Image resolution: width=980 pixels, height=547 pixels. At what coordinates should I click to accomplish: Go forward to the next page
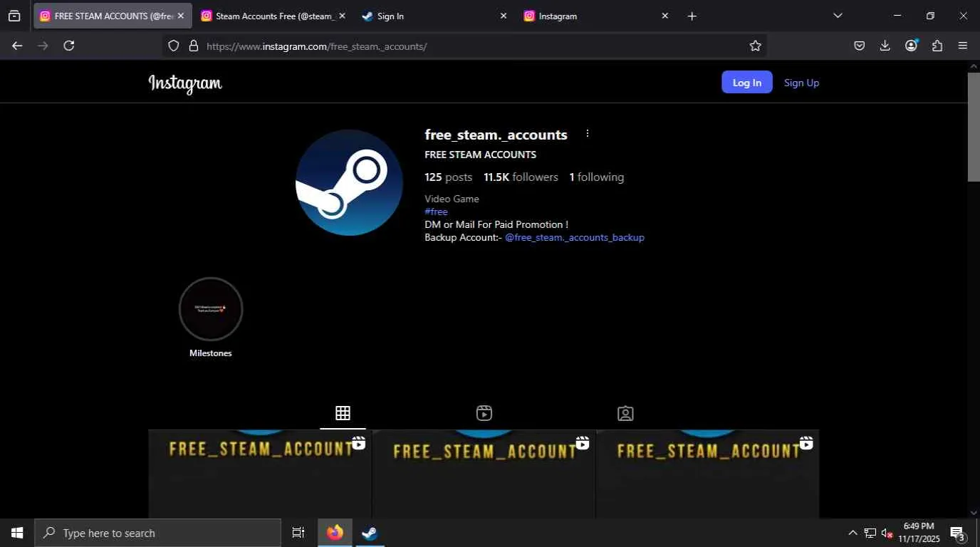(x=43, y=46)
